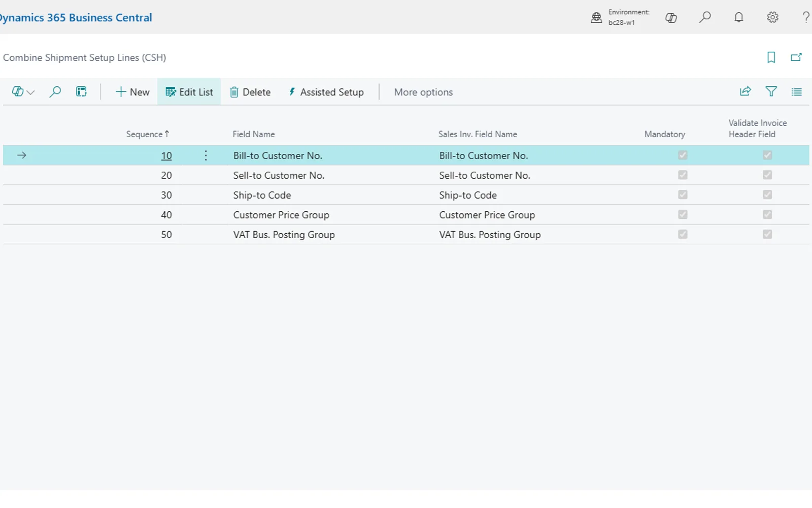Click Field Name cell 'Customer Price Group'
Screen dimensions: 812x508
point(281,215)
